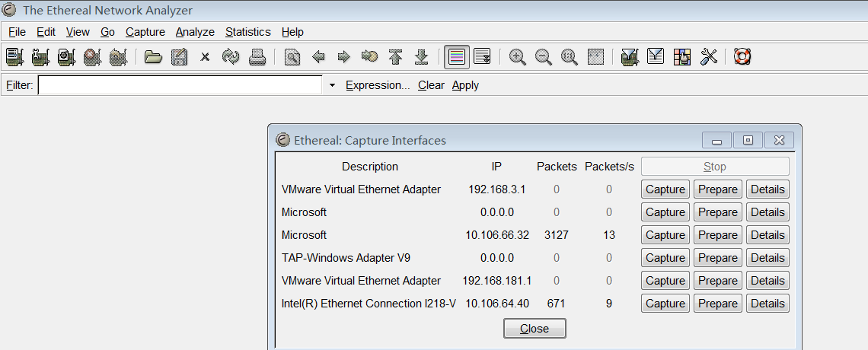The height and width of the screenshot is (350, 868).
Task: Show Details for Microsoft 10.106.66.32
Action: (x=767, y=235)
